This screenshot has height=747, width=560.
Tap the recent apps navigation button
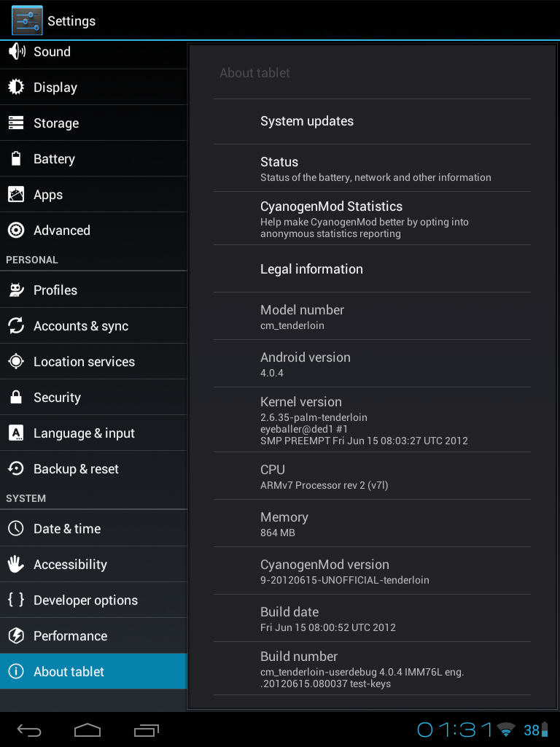coord(146,729)
